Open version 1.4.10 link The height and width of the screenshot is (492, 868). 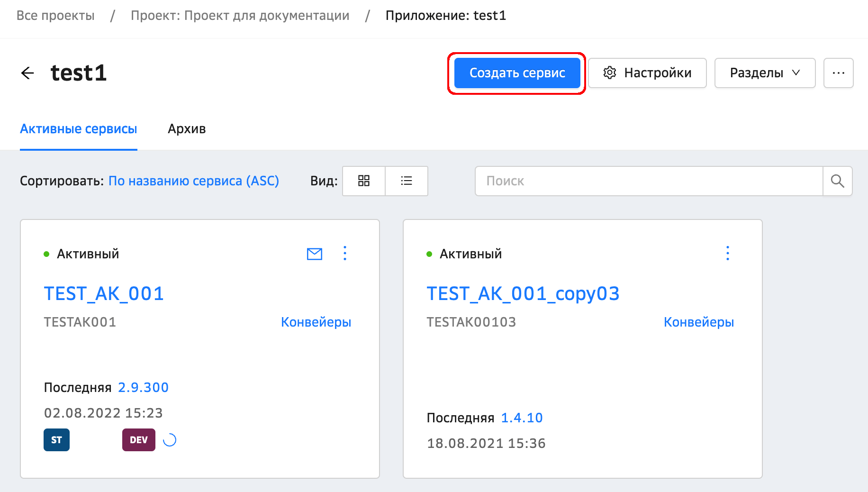(x=522, y=418)
